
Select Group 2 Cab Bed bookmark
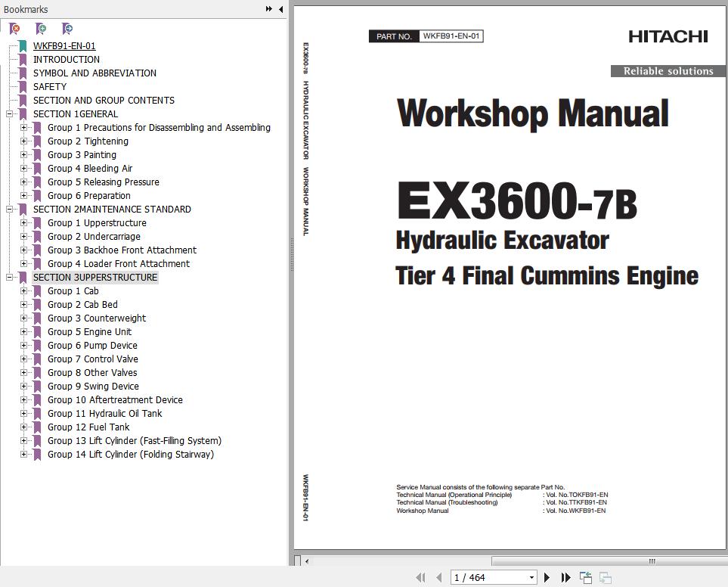[82, 305]
